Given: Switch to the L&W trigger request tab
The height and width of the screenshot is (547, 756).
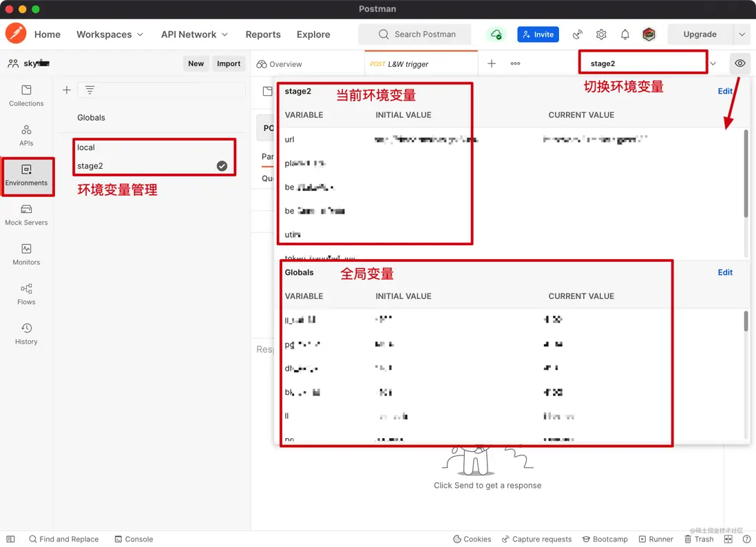Looking at the screenshot, I should pos(421,63).
